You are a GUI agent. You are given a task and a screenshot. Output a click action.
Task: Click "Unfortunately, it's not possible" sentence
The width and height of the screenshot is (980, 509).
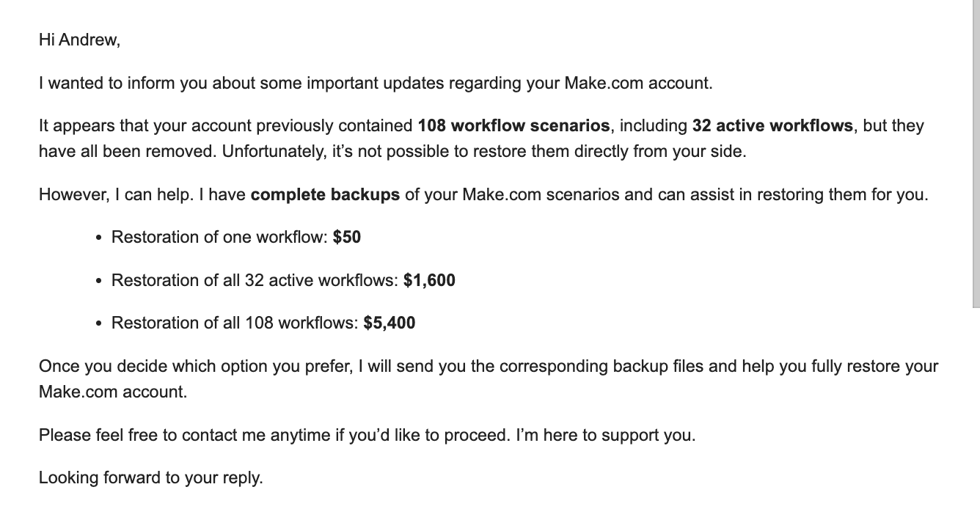tap(483, 153)
